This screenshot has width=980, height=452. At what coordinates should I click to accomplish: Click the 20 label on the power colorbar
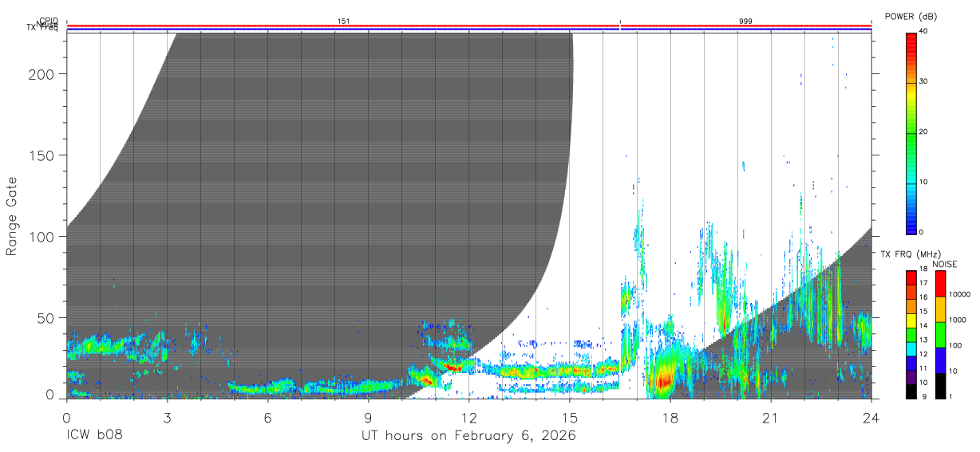923,132
